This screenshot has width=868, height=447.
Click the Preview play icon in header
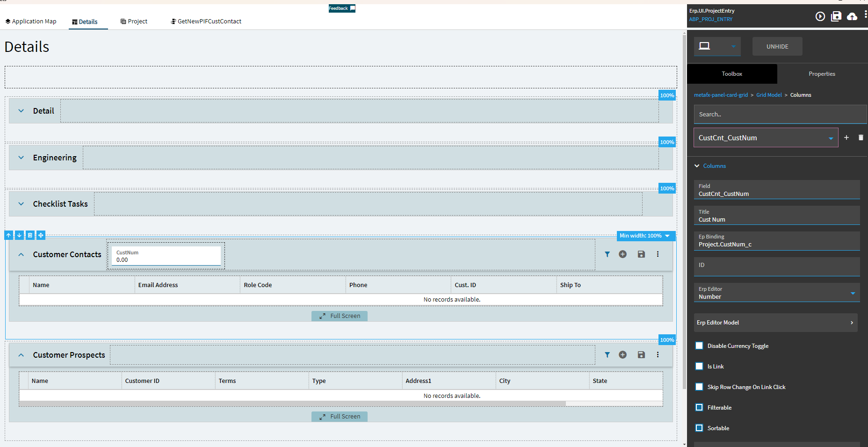820,16
